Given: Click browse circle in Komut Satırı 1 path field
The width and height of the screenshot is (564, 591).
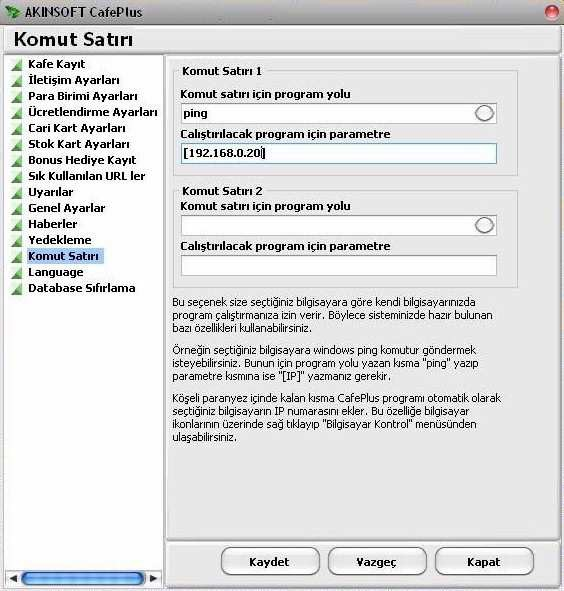Looking at the screenshot, I should click(484, 113).
